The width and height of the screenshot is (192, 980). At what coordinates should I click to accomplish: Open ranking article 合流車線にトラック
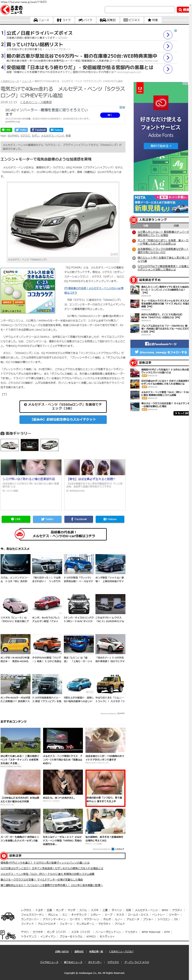[x=163, y=250]
